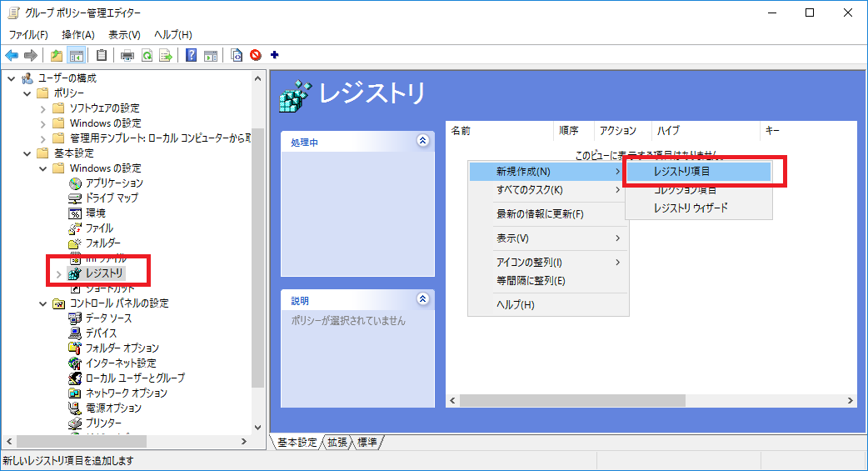Click the blue plus icon in toolbar

[x=274, y=56]
